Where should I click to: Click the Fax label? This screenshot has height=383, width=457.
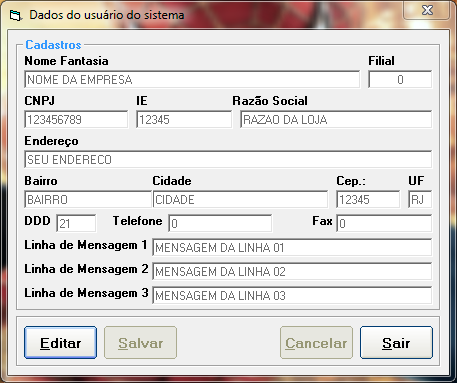(x=322, y=221)
